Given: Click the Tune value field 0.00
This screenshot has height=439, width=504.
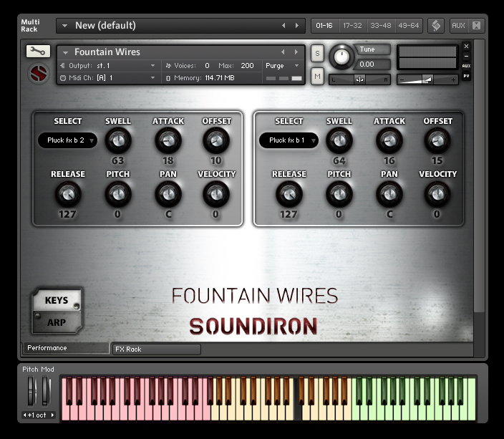Looking at the screenshot, I should pyautogui.click(x=372, y=64).
